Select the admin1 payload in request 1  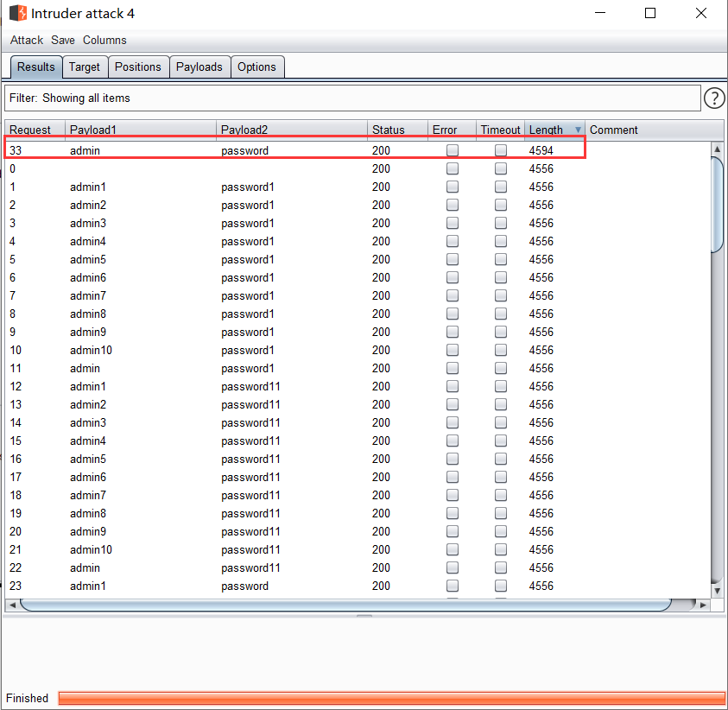88,187
